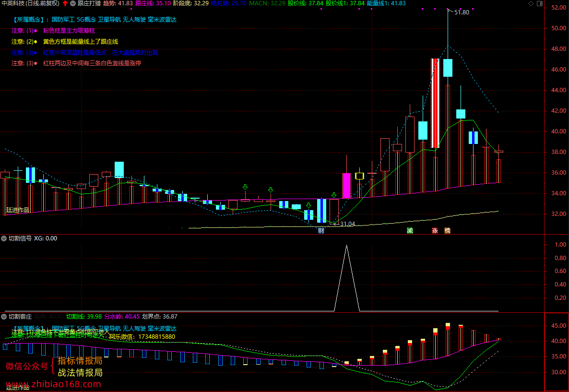Select the 阶段底: 32.29 value
The height and width of the screenshot is (392, 569).
tap(191, 3)
